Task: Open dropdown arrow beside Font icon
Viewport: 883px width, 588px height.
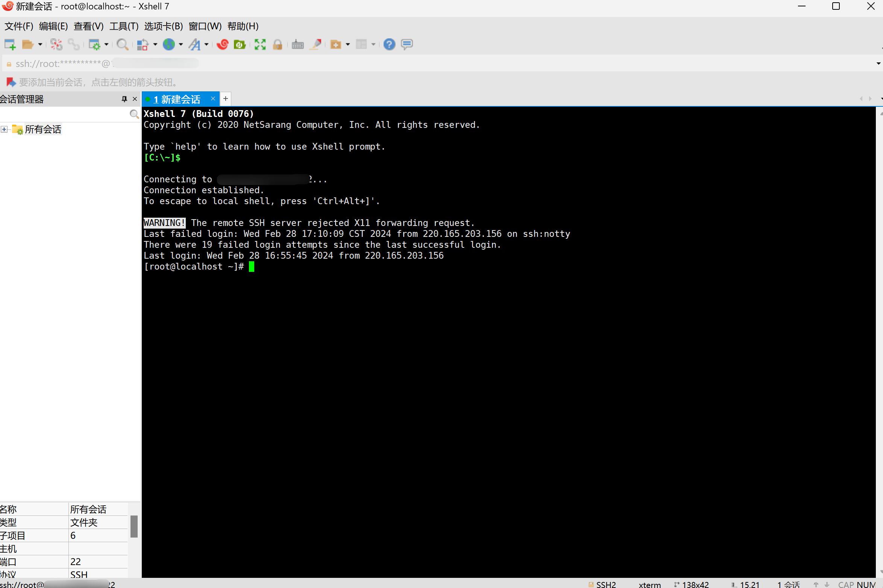Action: point(206,44)
